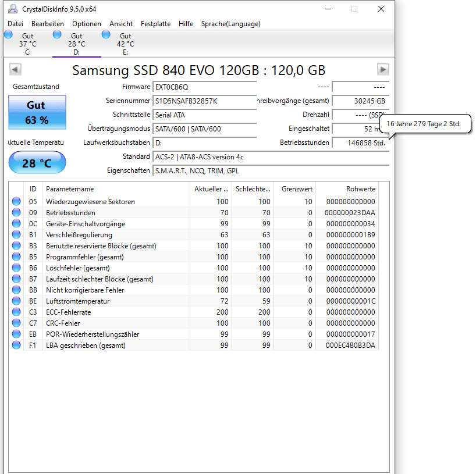Select the Verschleißregulierung parameter name

point(79,235)
